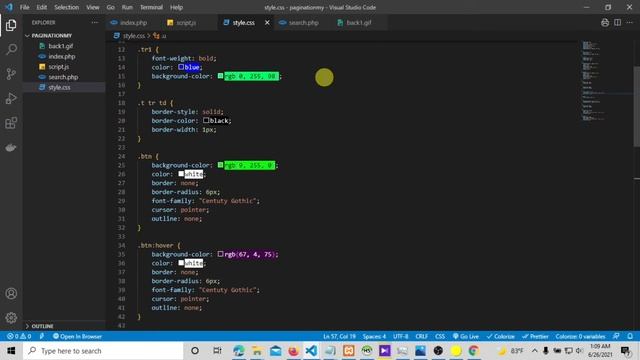
Task: Switch to the search.php tab
Action: 303,23
